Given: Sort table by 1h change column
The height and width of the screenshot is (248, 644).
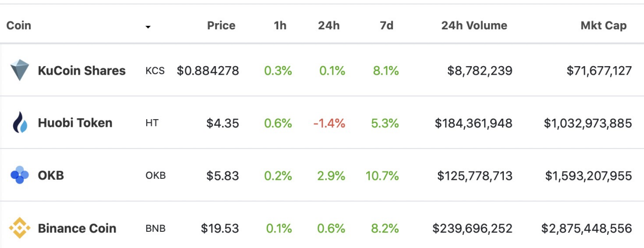Looking at the screenshot, I should (280, 25).
